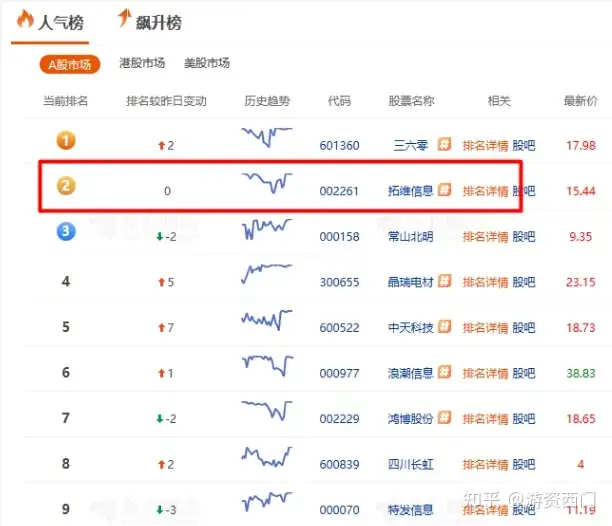Screen dimensions: 612x526
Task: Click the flame icon beside 人气榜
Action: point(25,19)
